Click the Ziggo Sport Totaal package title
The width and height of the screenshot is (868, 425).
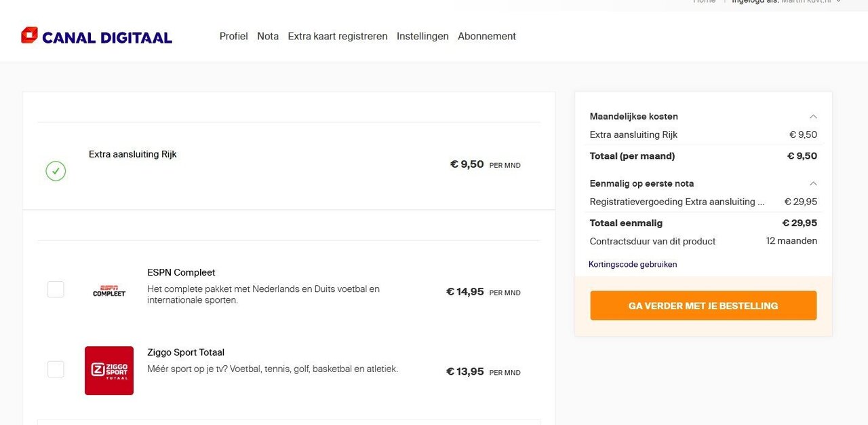tap(186, 352)
